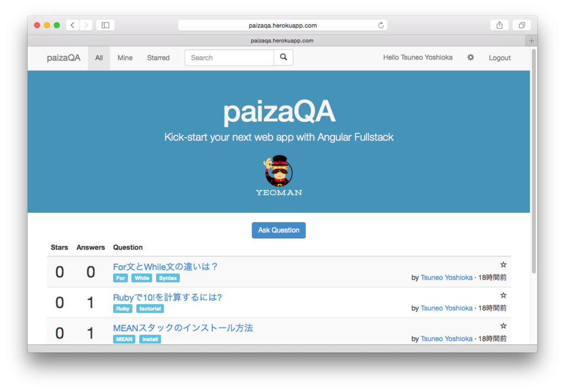Click the Syntax tag

168,278
